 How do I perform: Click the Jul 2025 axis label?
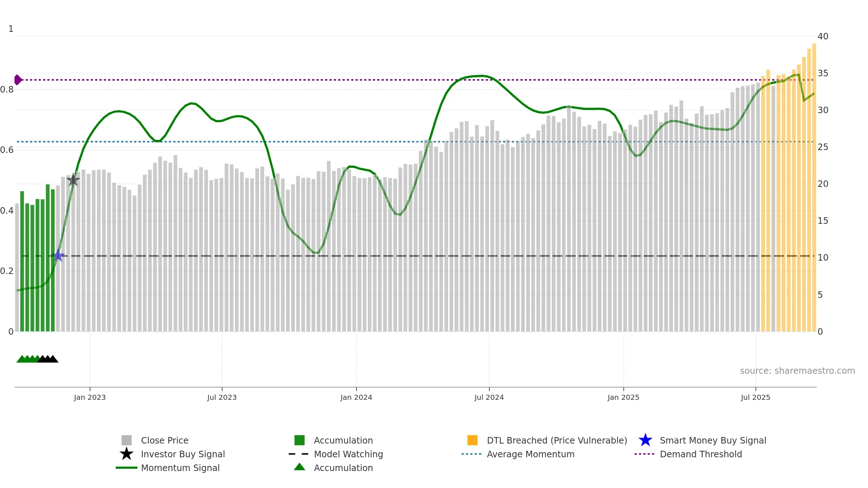coord(756,398)
